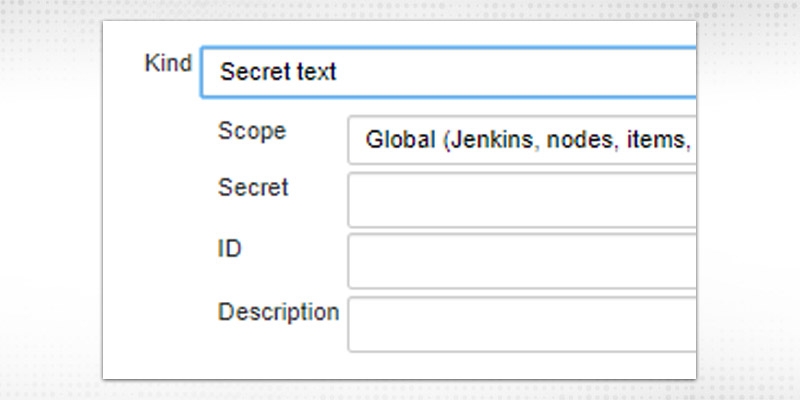Click the word "Global" in the Scope selector
Screen dimensions: 800x400
(x=396, y=140)
